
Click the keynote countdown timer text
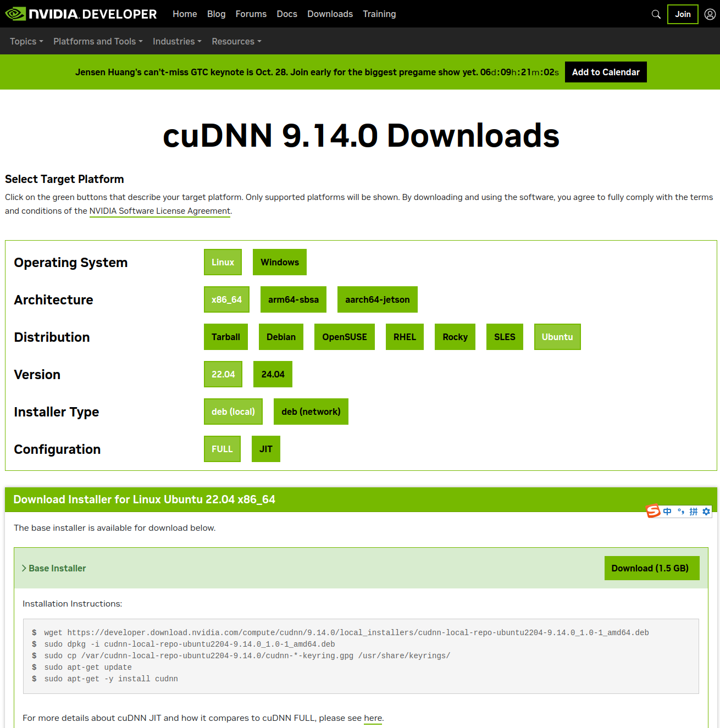tap(519, 72)
